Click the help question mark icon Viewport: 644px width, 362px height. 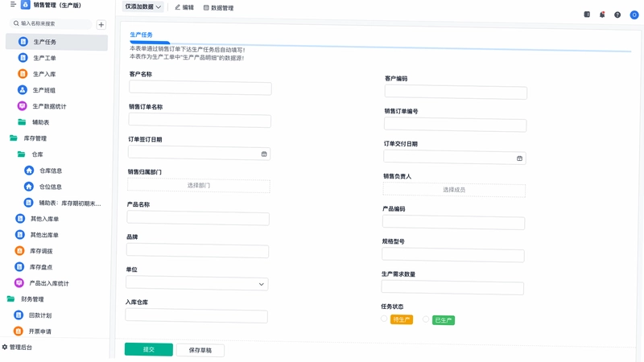pyautogui.click(x=617, y=14)
